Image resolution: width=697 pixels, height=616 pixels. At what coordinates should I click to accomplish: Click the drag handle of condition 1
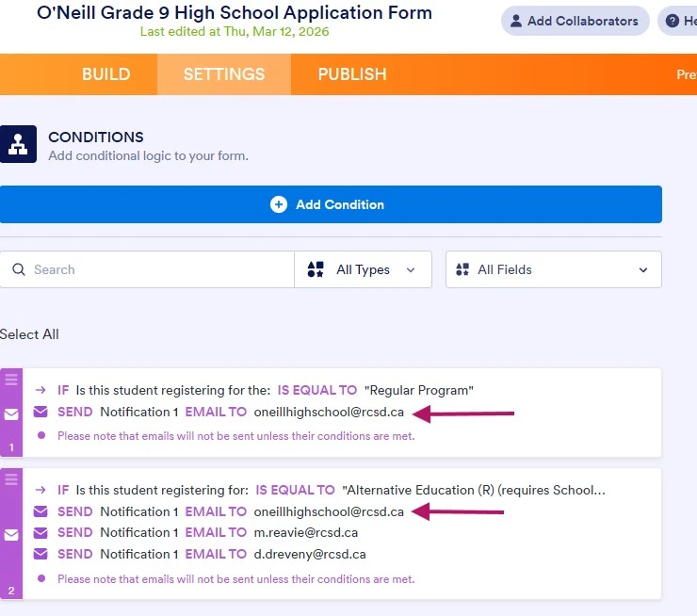tap(11, 380)
